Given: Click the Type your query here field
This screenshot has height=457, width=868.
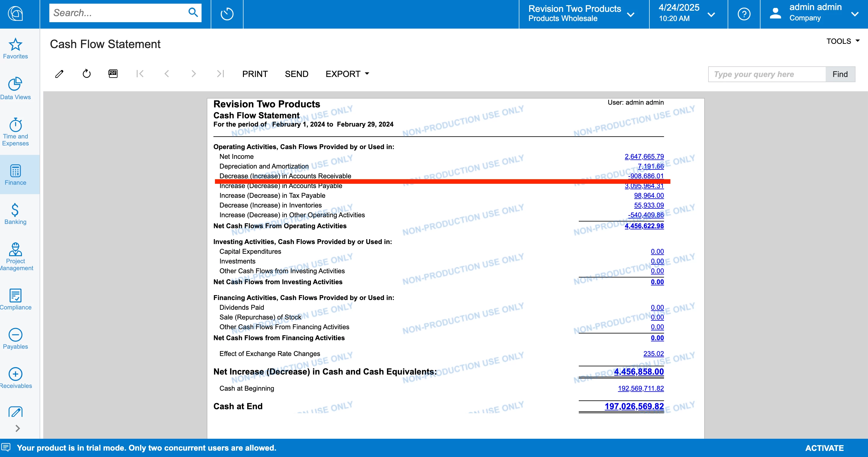Looking at the screenshot, I should [x=767, y=74].
